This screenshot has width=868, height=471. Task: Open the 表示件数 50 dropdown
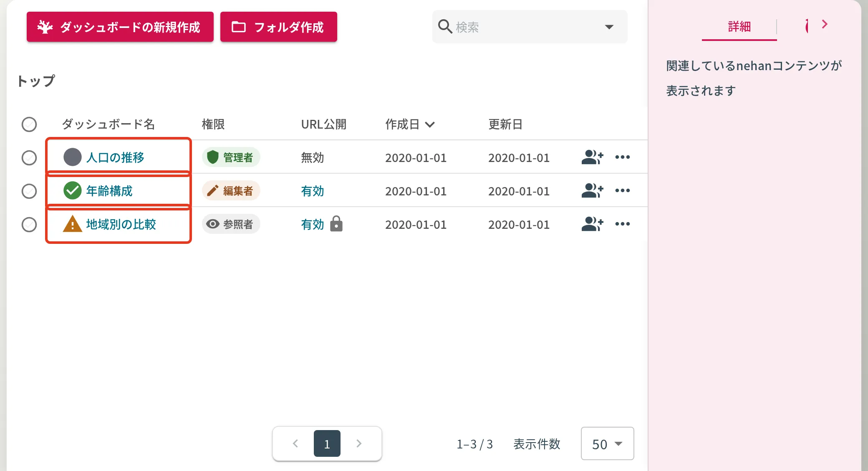607,444
